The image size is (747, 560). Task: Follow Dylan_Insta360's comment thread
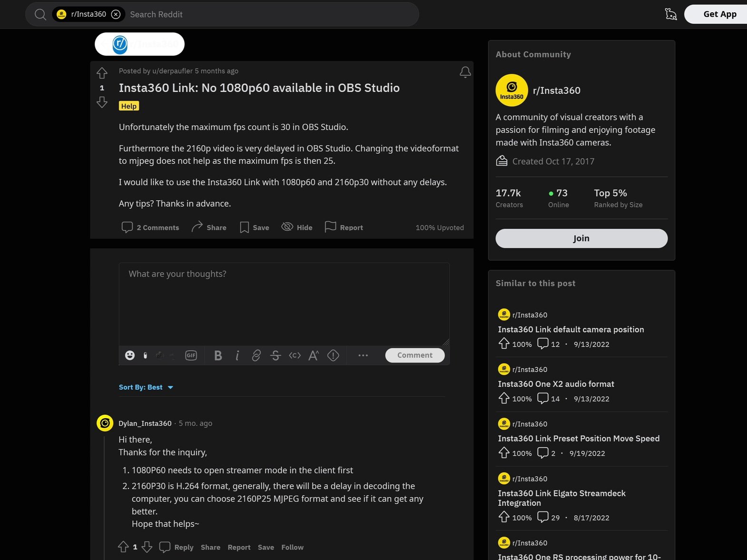pos(292,547)
